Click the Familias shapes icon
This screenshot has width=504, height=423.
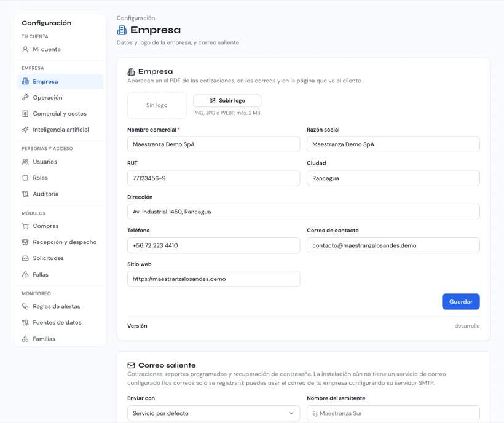tap(25, 339)
